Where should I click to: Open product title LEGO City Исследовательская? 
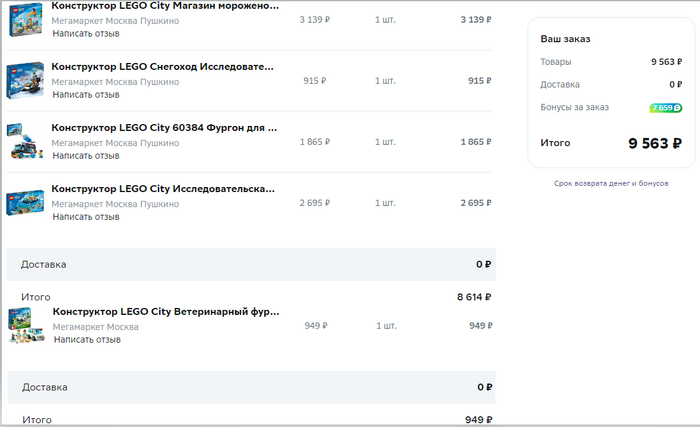click(163, 189)
